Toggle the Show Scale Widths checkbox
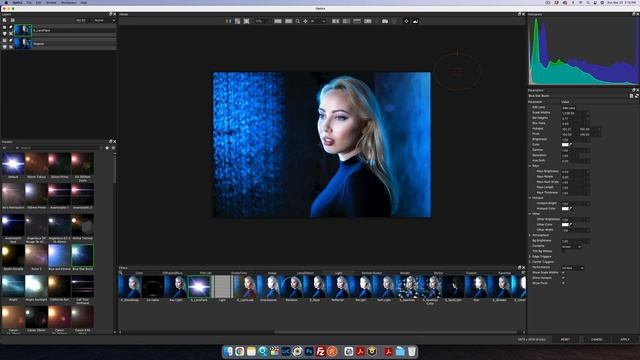 [x=564, y=273]
